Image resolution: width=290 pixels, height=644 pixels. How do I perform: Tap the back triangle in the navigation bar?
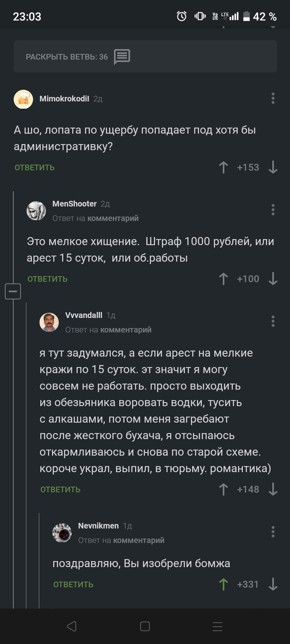(x=72, y=626)
